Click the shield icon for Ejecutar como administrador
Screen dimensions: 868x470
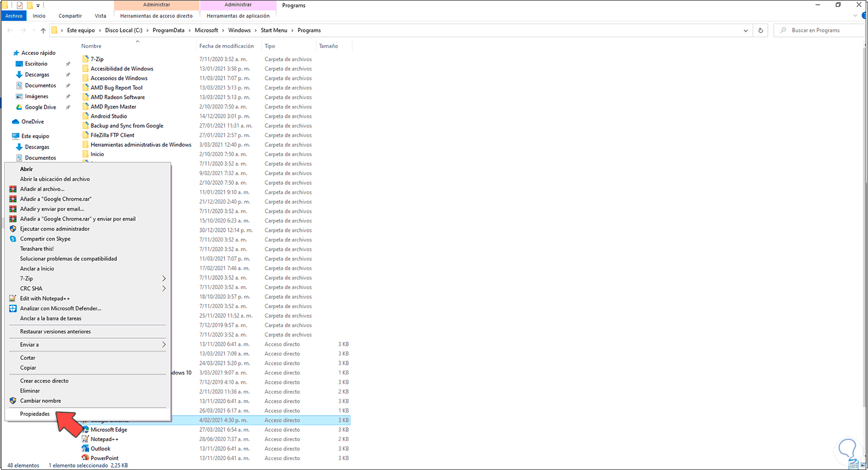tap(13, 228)
